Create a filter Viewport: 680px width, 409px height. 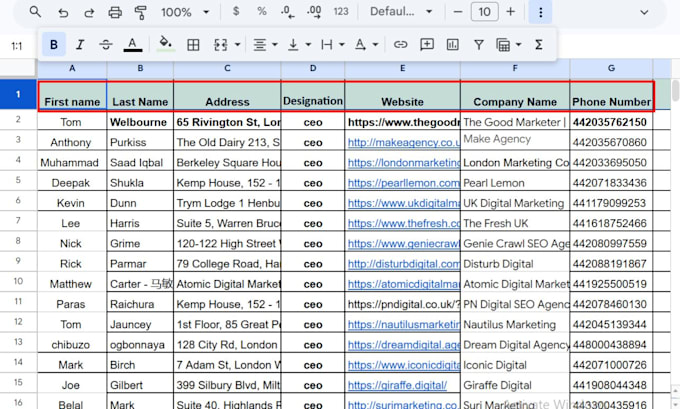click(479, 44)
